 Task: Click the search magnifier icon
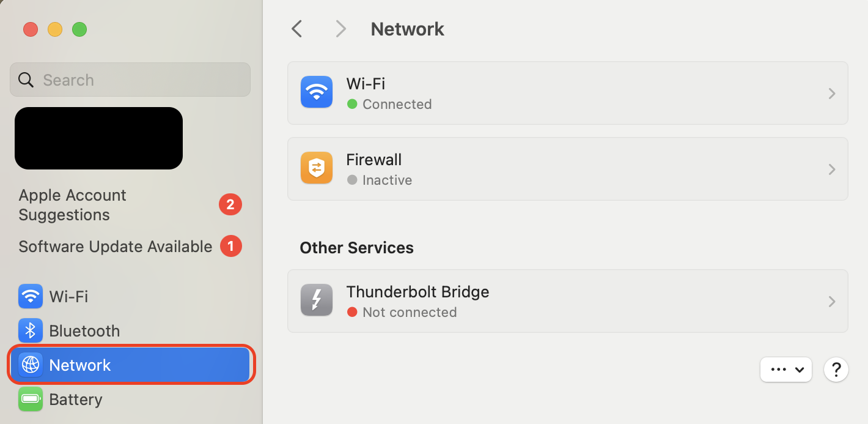coord(25,80)
